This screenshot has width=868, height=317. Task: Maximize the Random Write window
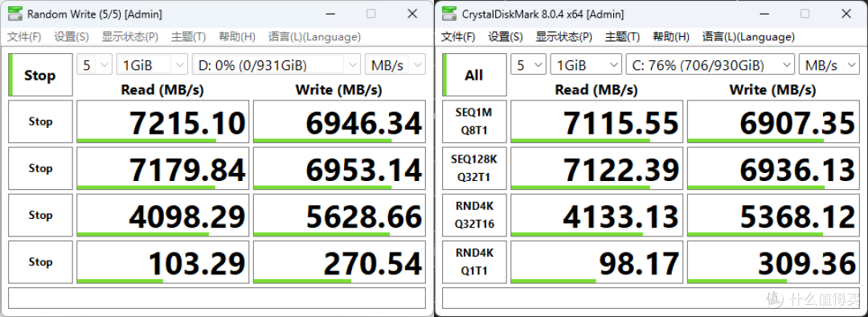[x=371, y=14]
